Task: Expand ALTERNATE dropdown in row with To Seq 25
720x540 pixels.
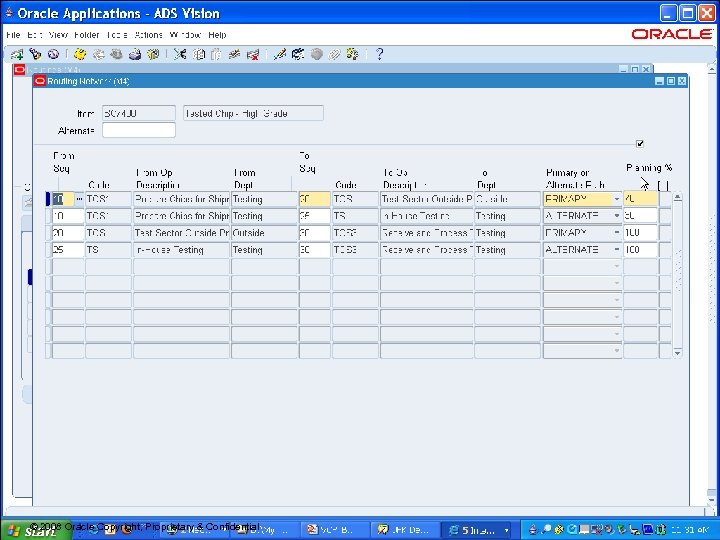Action: point(617,216)
